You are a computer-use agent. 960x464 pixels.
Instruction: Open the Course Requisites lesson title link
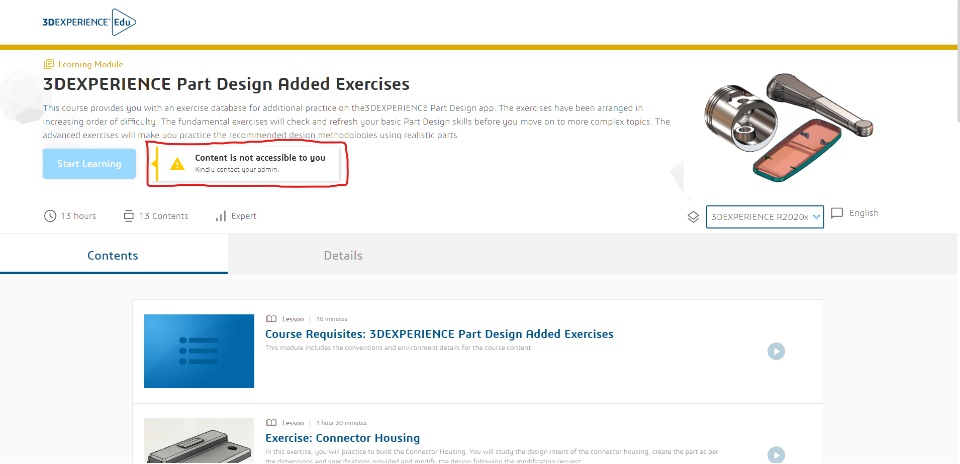(x=439, y=334)
